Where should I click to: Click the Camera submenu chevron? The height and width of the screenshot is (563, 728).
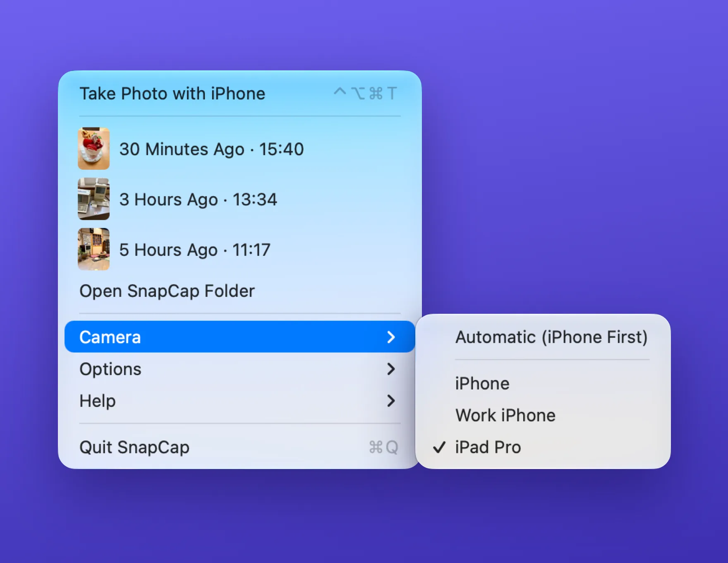pos(391,337)
